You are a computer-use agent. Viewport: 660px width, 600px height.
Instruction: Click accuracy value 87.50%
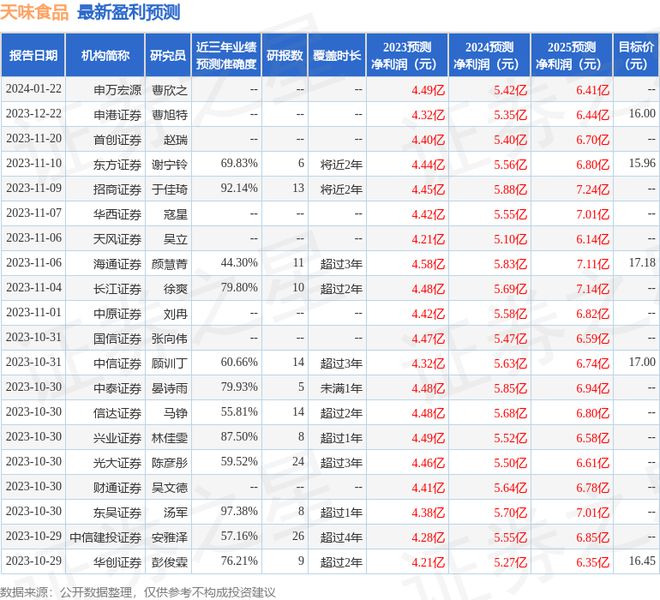point(239,437)
